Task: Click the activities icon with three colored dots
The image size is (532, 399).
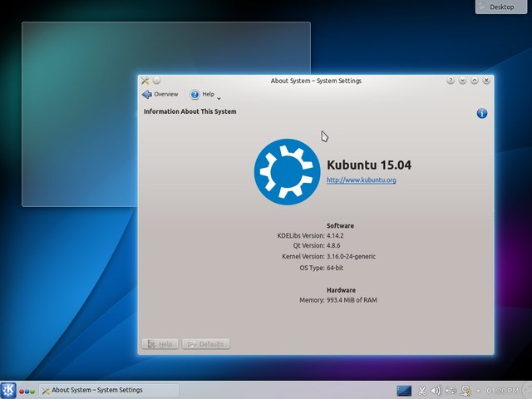Action: (x=27, y=392)
